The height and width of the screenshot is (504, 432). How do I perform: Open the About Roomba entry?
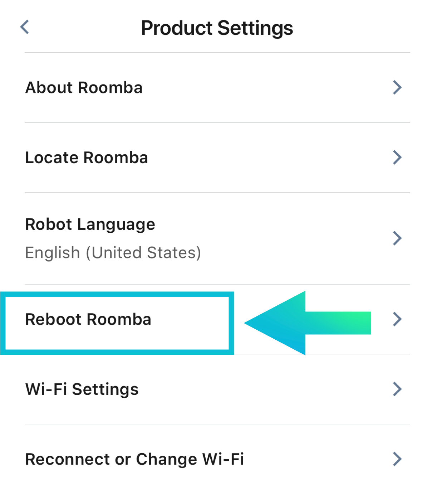(x=84, y=88)
